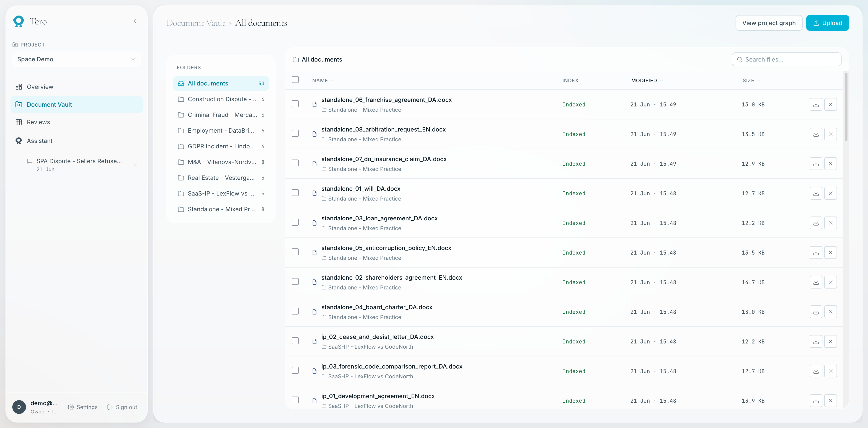868x428 pixels.
Task: Open SaaS-IP - LexFlow vs folder
Action: [x=221, y=193]
